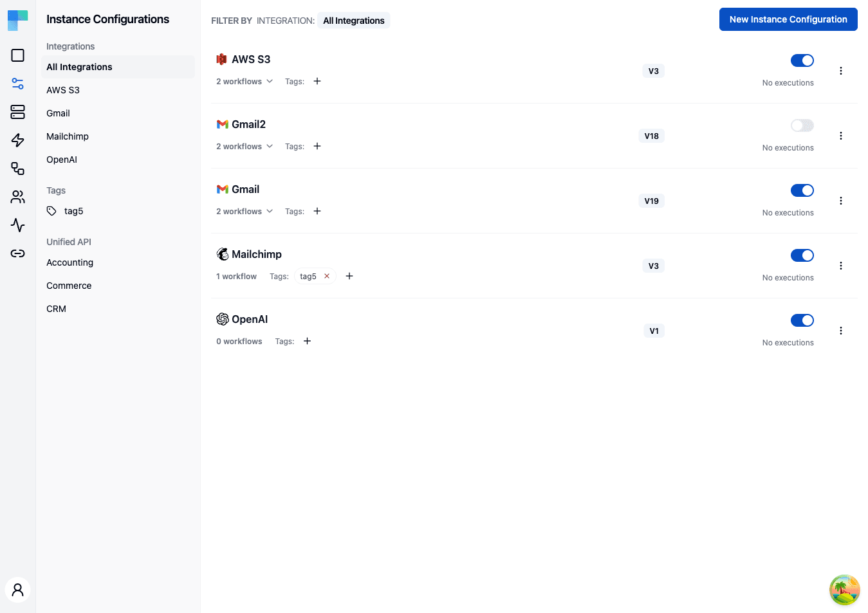Open the lightning bolt executions icon
868x613 pixels.
point(18,140)
